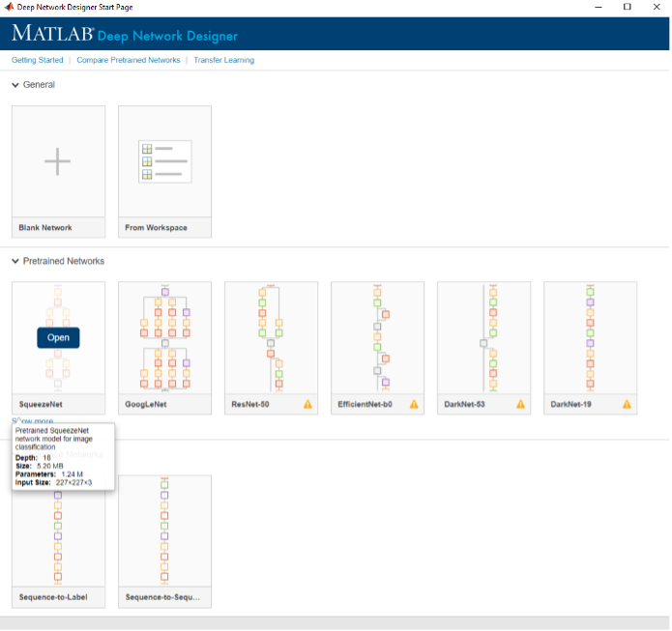Viewport: 672px width, 631px height.
Task: Click the Sequence-to-Sequ... label text
Action: (x=162, y=597)
